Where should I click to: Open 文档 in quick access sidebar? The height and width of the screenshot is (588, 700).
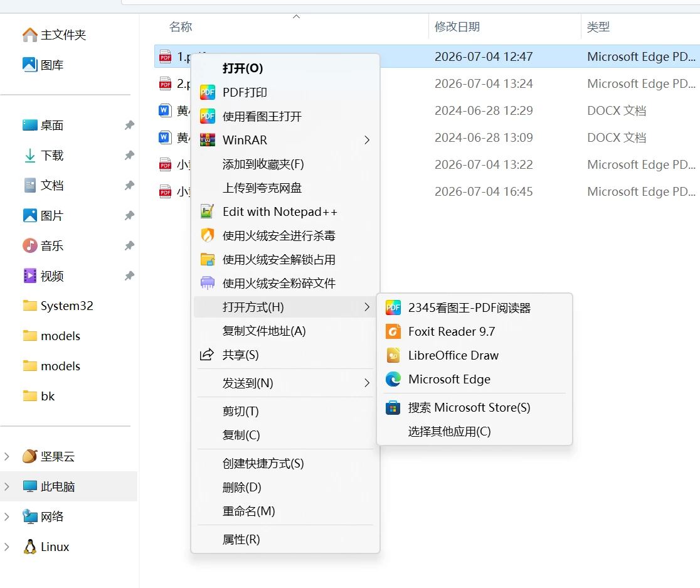[52, 185]
